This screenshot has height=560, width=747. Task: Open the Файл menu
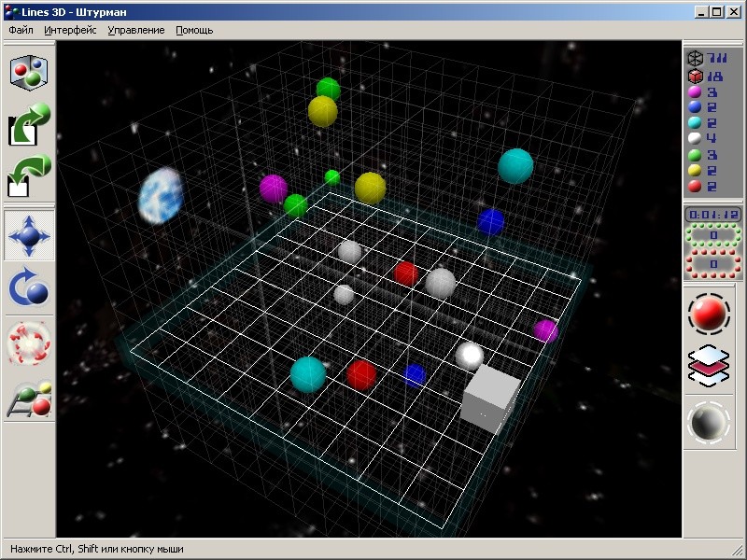pos(21,30)
